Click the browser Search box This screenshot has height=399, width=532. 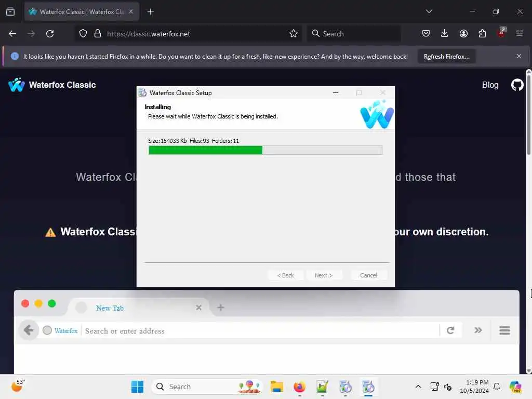tap(354, 34)
